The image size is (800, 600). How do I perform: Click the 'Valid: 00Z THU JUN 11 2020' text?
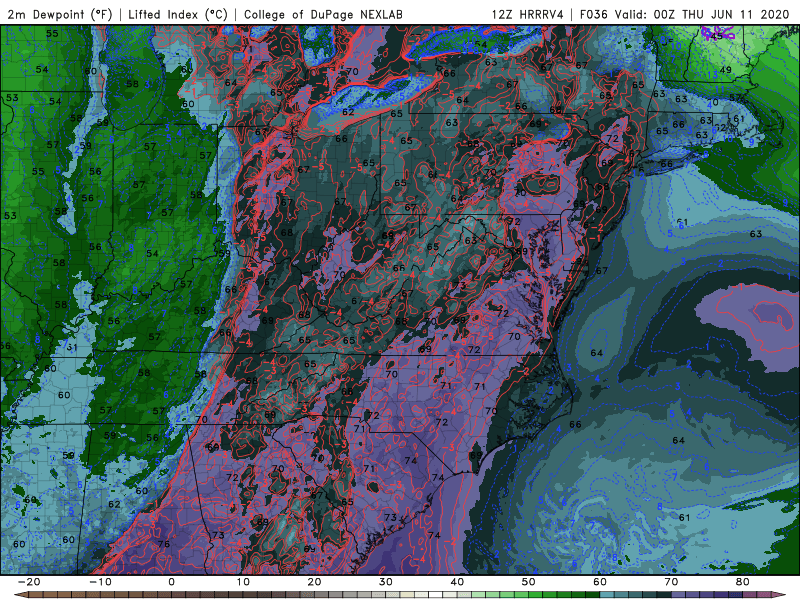coord(704,14)
